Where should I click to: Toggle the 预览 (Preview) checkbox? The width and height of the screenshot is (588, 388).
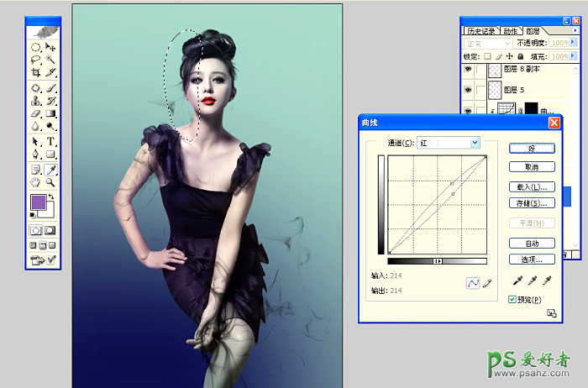point(514,299)
